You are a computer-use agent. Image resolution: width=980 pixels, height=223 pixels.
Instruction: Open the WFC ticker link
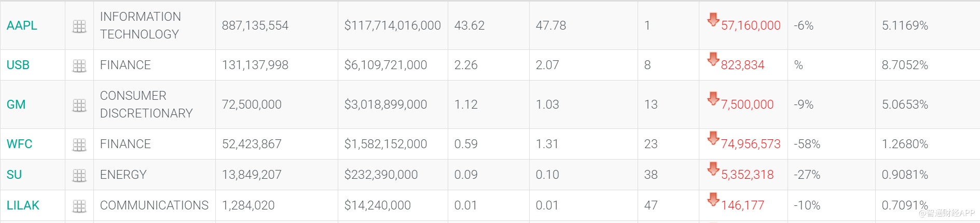coord(20,144)
